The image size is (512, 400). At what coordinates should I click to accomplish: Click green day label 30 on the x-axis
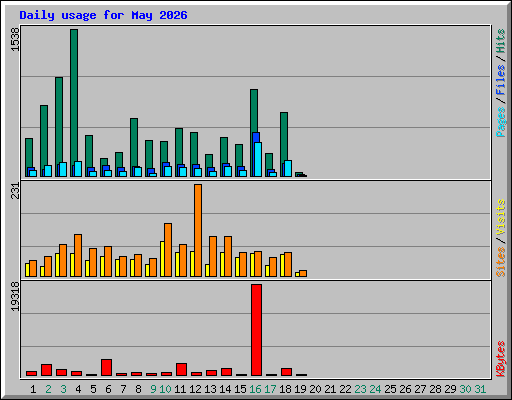coord(465,389)
